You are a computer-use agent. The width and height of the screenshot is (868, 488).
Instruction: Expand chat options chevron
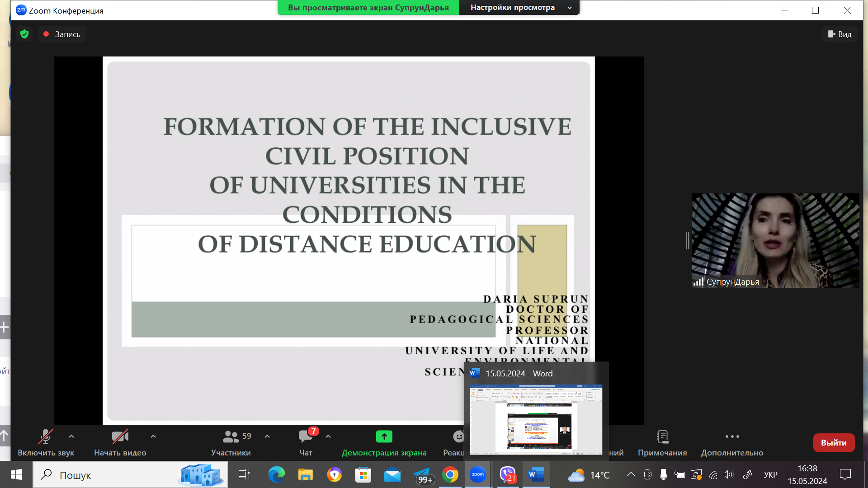pyautogui.click(x=328, y=436)
